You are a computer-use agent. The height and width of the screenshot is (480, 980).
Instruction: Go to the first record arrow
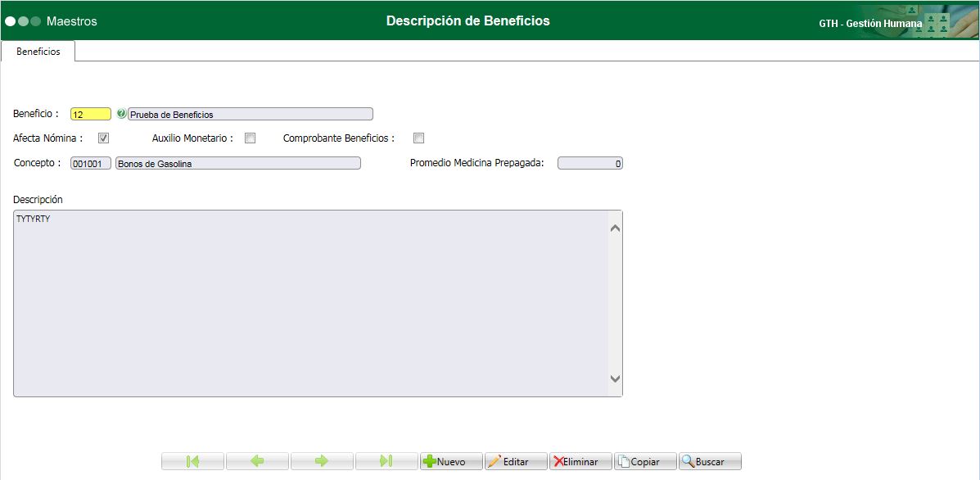(192, 461)
